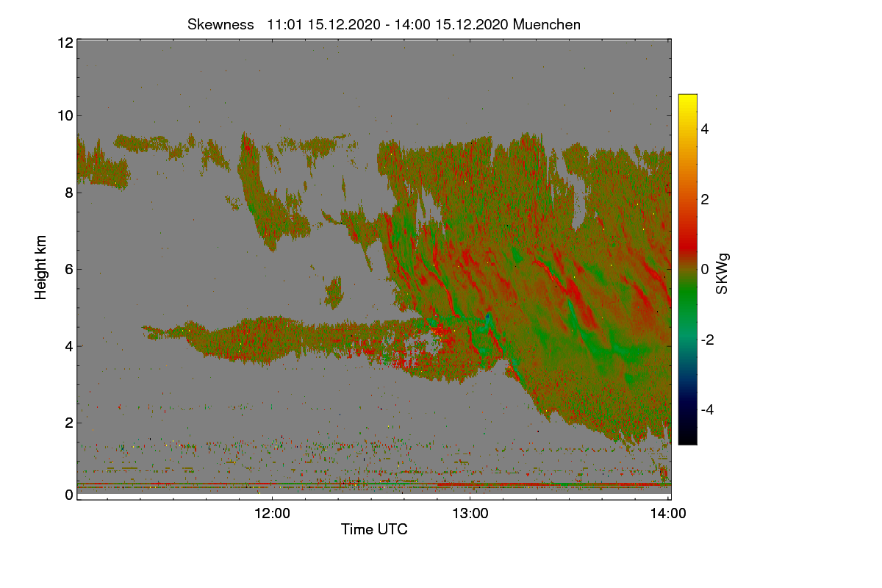The image size is (882, 588).
Task: Click the black bottom of the colorbar
Action: pyautogui.click(x=687, y=437)
